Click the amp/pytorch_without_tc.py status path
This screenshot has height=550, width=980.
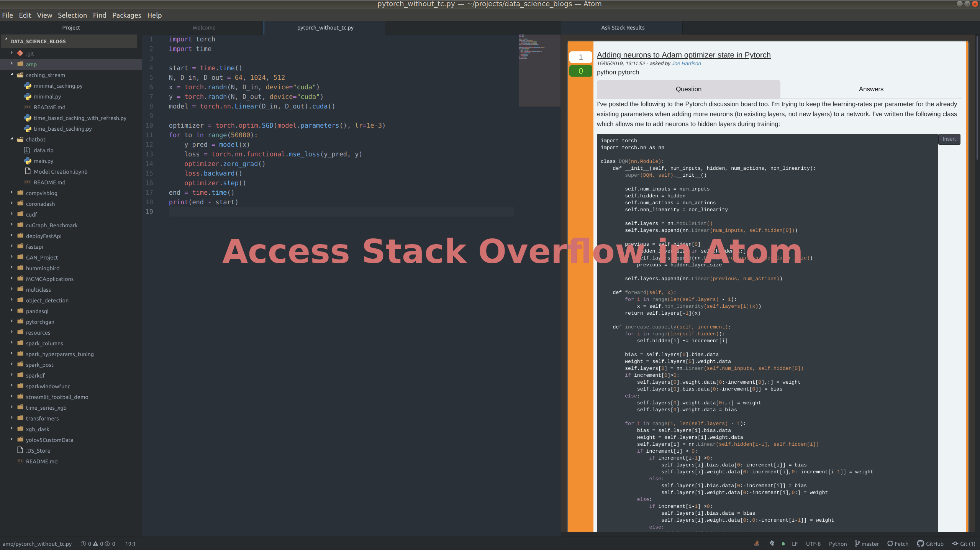click(x=37, y=544)
